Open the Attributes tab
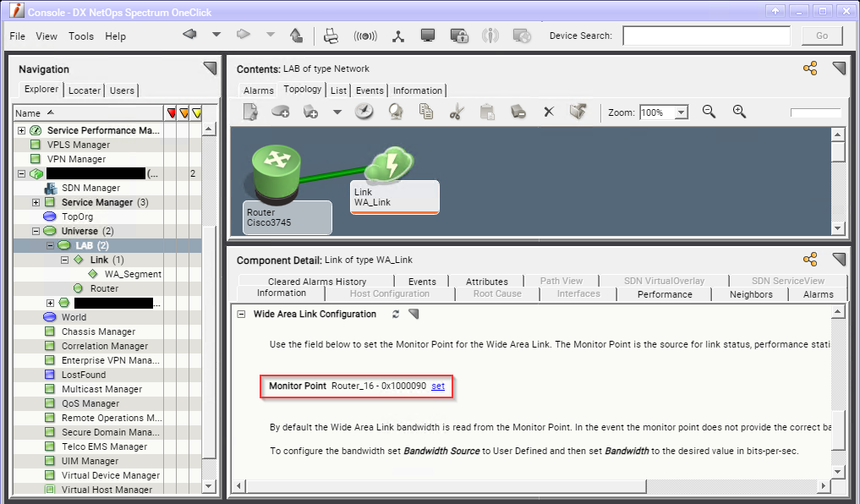This screenshot has width=860, height=504. pos(486,282)
